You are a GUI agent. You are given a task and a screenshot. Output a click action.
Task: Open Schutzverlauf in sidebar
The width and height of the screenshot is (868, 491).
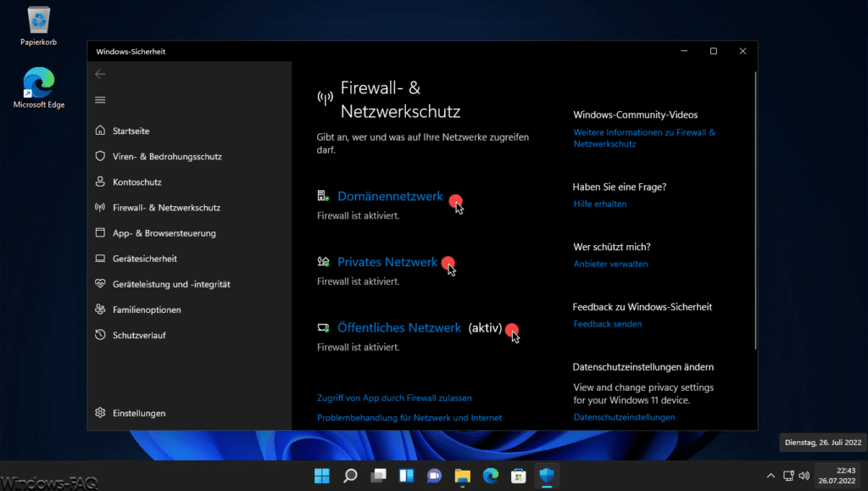click(x=139, y=335)
